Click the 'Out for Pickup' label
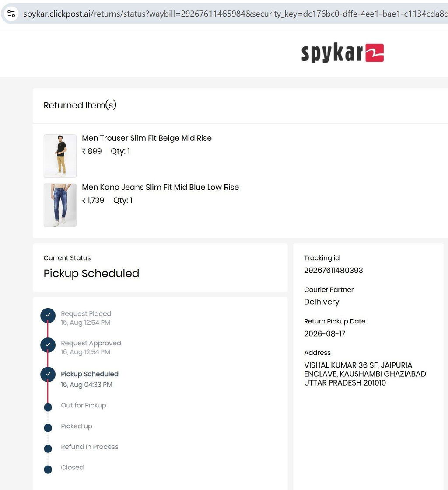 pyautogui.click(x=84, y=405)
